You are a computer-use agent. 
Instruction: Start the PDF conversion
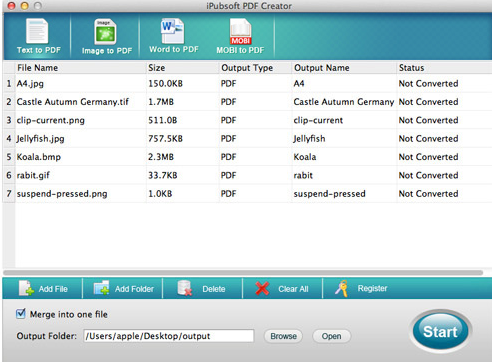pyautogui.click(x=440, y=331)
